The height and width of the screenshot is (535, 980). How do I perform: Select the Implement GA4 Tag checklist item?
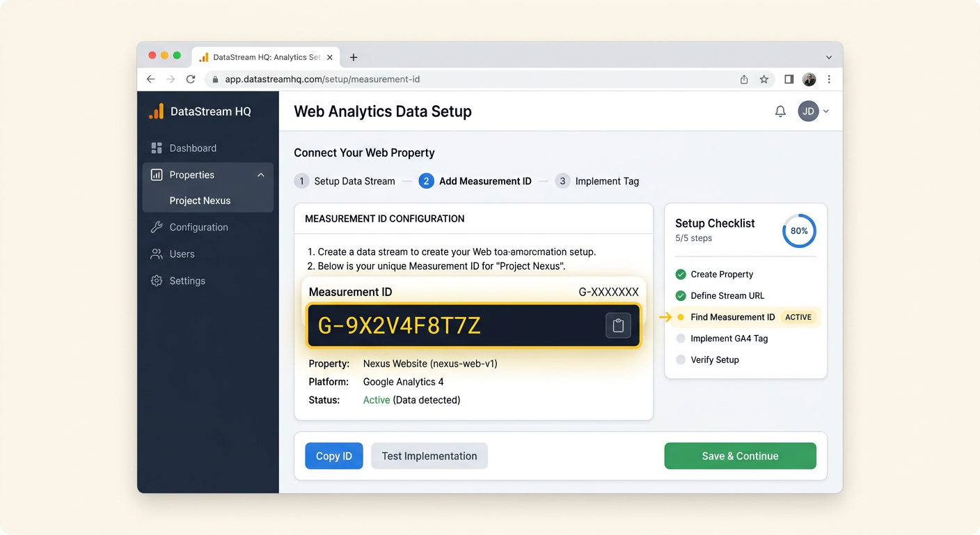[x=722, y=339]
